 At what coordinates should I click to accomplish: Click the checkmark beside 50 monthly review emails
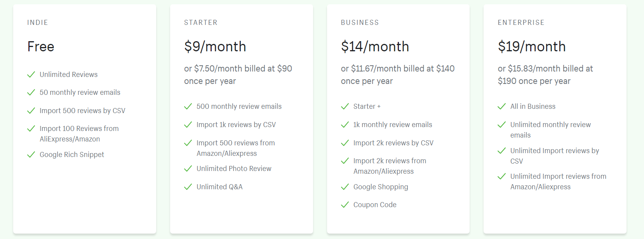31,92
